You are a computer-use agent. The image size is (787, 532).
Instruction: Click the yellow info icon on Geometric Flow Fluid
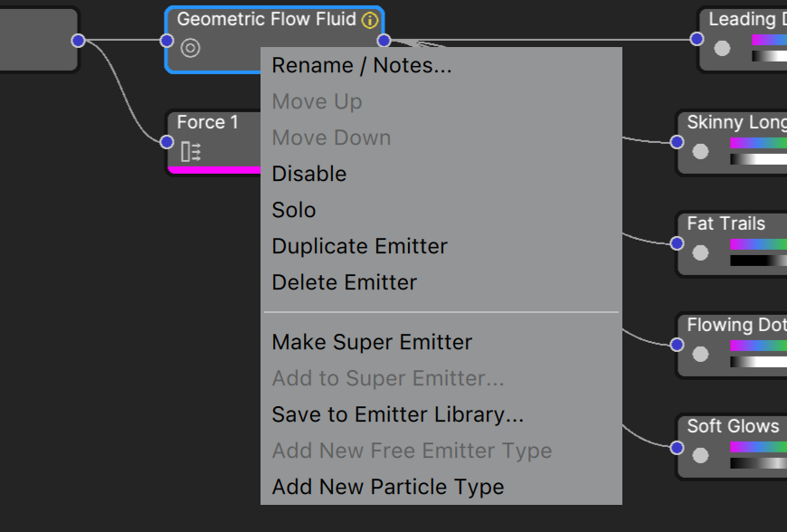pyautogui.click(x=370, y=21)
